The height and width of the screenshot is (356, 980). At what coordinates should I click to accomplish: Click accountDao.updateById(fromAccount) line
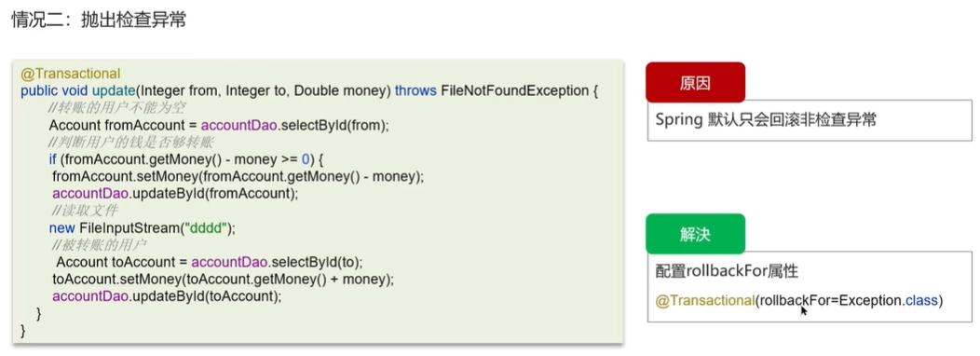[176, 193]
